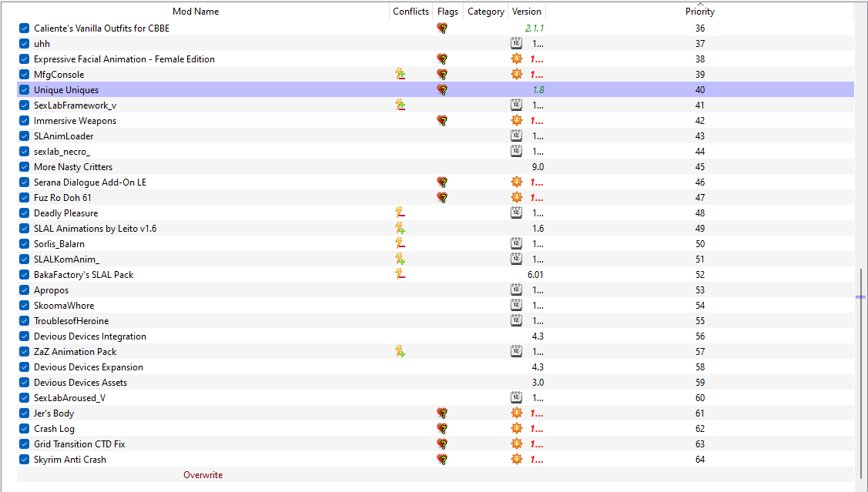Click flag icon for Skyrim Anti Crash

pyautogui.click(x=442, y=460)
